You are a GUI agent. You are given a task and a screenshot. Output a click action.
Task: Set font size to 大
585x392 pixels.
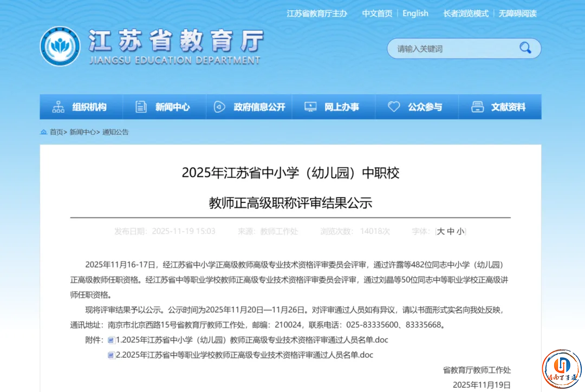click(x=441, y=232)
